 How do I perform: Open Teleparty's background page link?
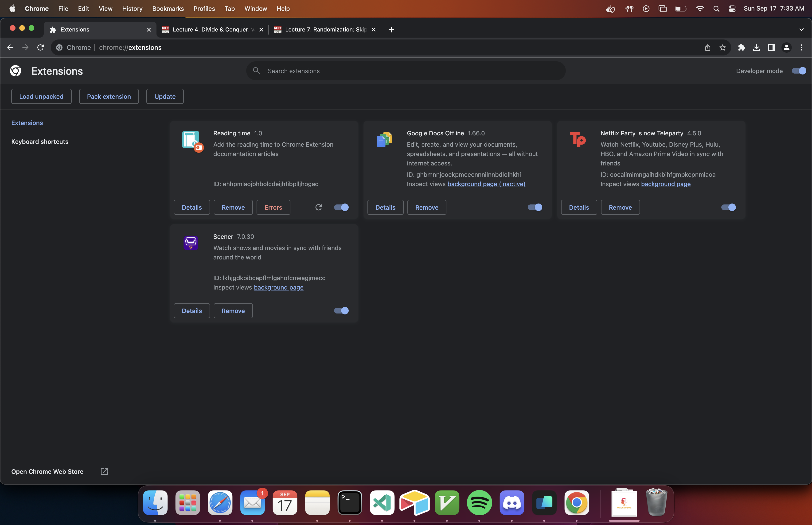click(665, 184)
